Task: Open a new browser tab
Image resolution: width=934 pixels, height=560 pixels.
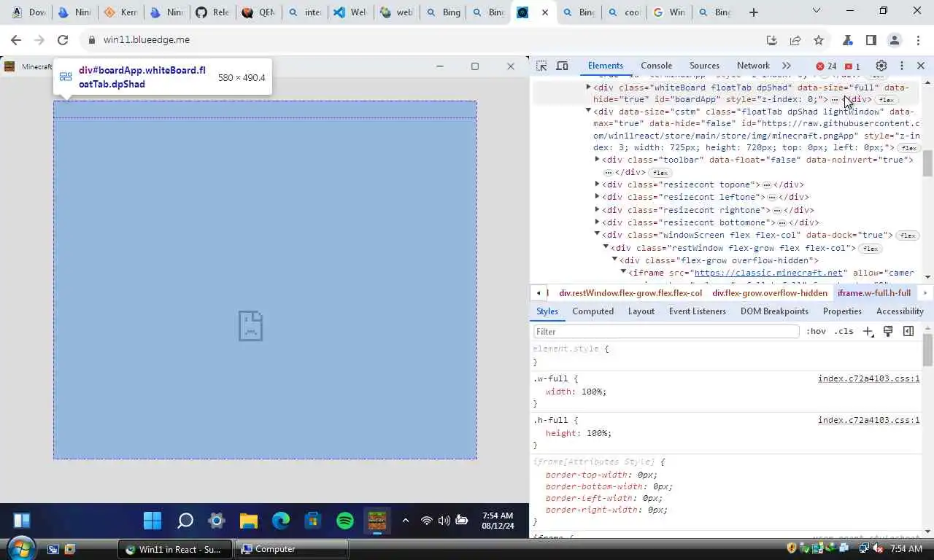Action: point(754,12)
